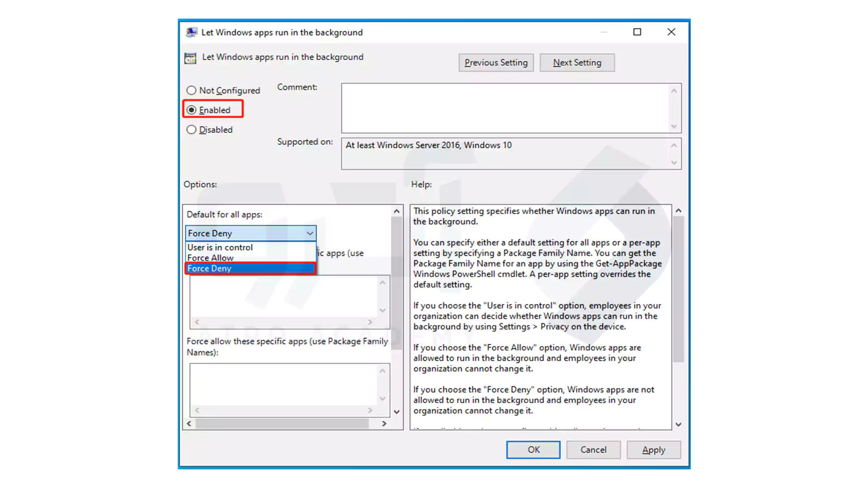Click Force allow list scroll left arrow
Image resolution: width=868 pixels, height=488 pixels.
point(197,410)
